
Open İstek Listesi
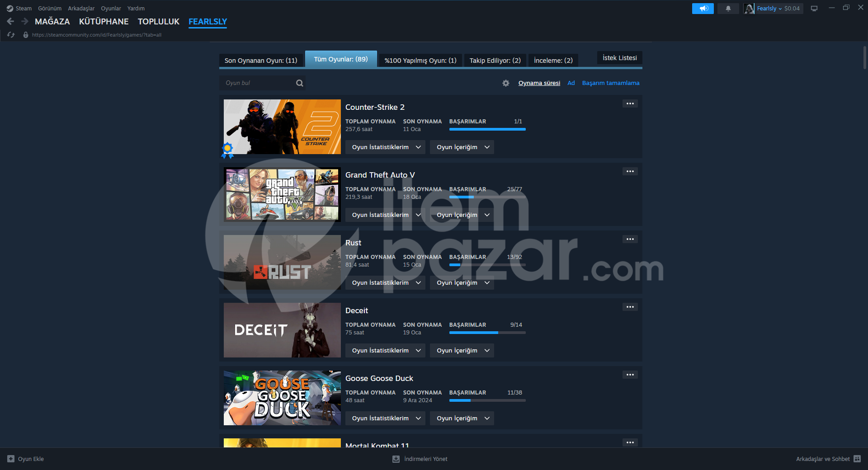click(x=620, y=58)
